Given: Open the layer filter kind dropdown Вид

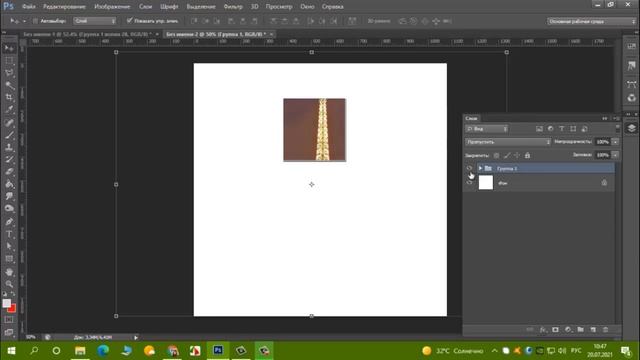Looking at the screenshot, I should point(487,129).
